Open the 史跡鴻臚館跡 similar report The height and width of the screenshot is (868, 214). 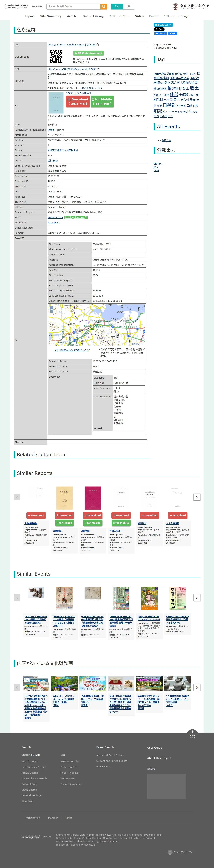pos(31,524)
